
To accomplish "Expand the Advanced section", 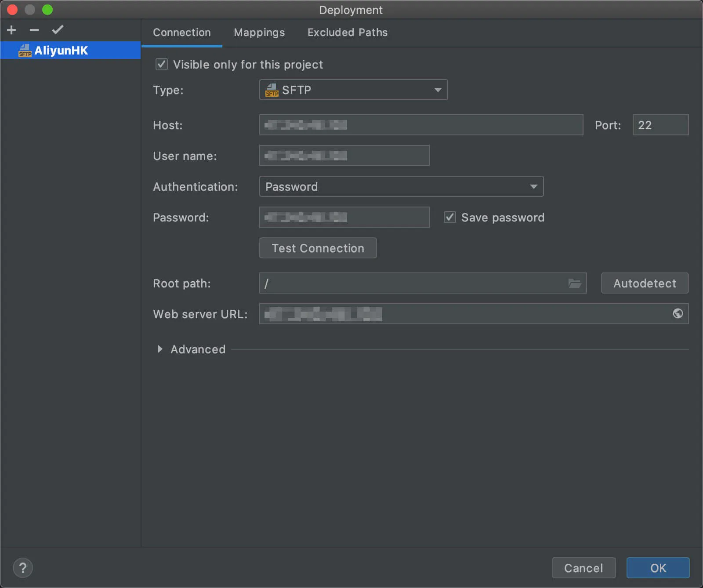I will (x=160, y=349).
